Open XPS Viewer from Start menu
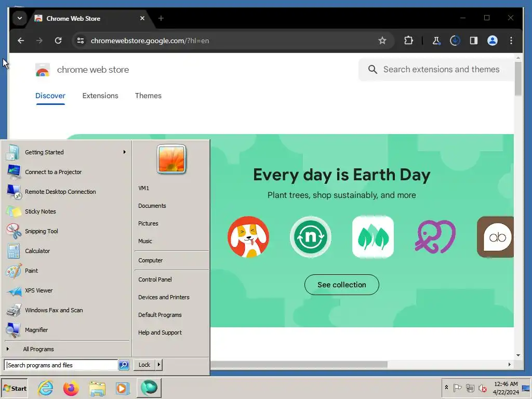532x399 pixels. click(x=66, y=290)
